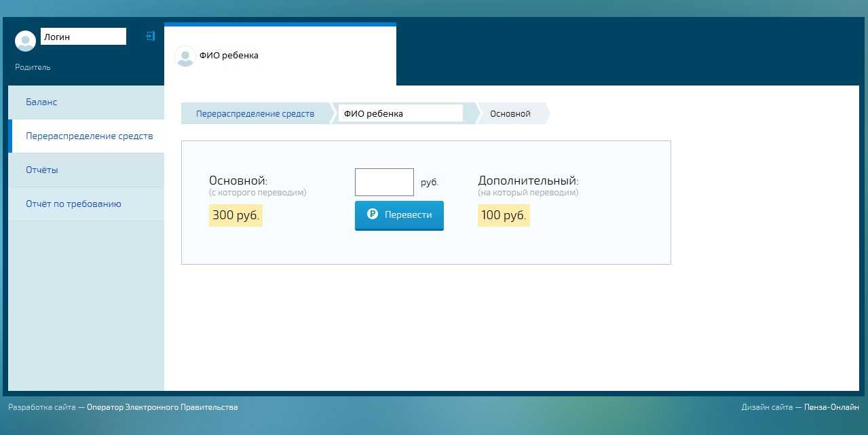Follow the Пенза-Онлайн footer link

[831, 407]
